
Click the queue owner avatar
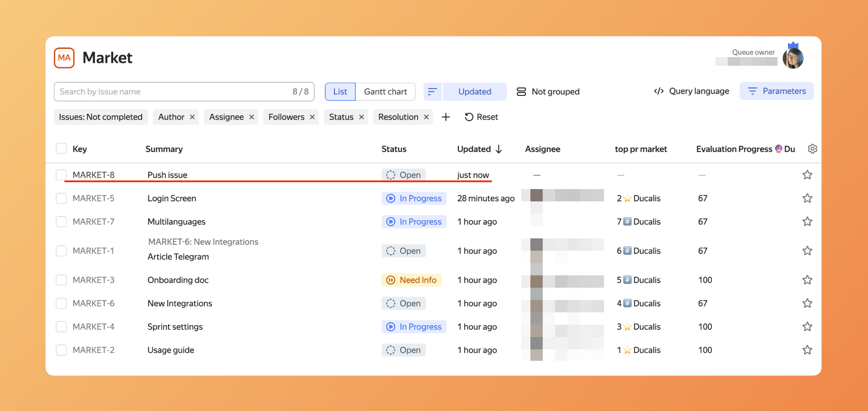[x=794, y=58]
